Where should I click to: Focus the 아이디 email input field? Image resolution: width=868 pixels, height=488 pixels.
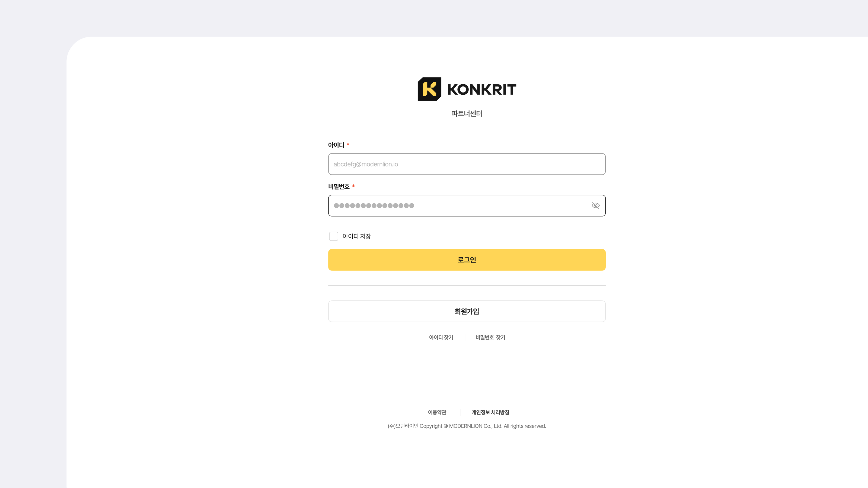click(467, 164)
